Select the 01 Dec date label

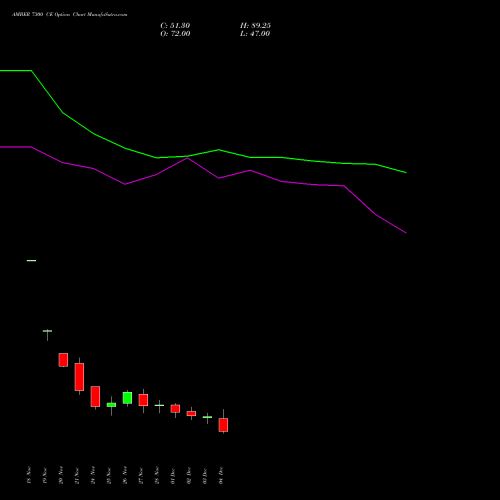pos(173,475)
